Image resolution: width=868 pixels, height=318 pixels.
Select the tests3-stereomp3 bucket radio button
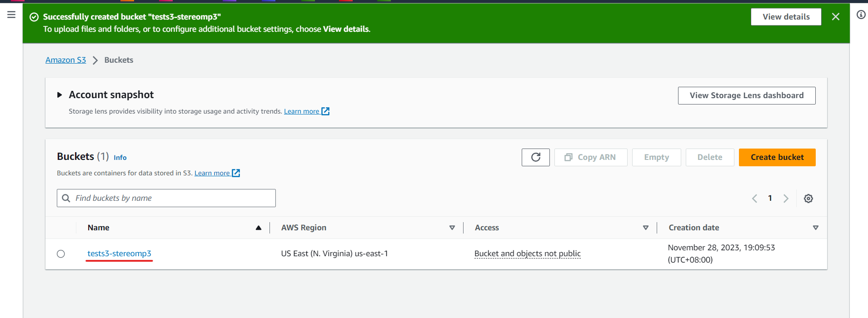(61, 254)
